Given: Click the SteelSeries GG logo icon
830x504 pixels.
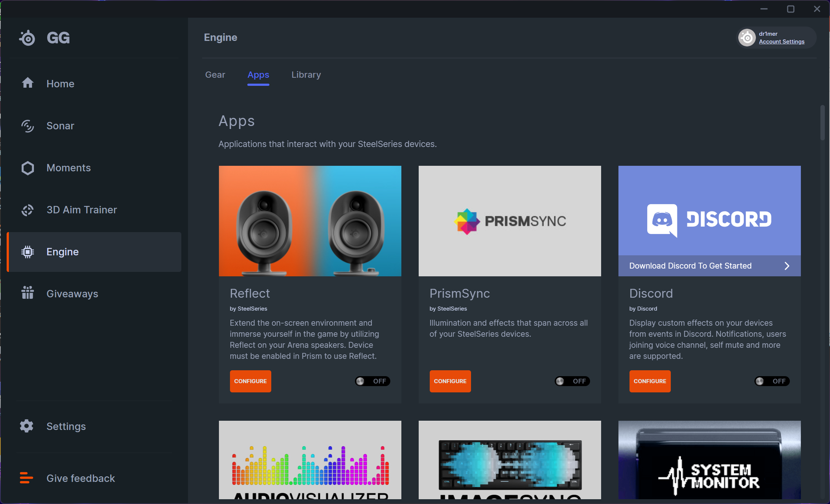Looking at the screenshot, I should 27,38.
